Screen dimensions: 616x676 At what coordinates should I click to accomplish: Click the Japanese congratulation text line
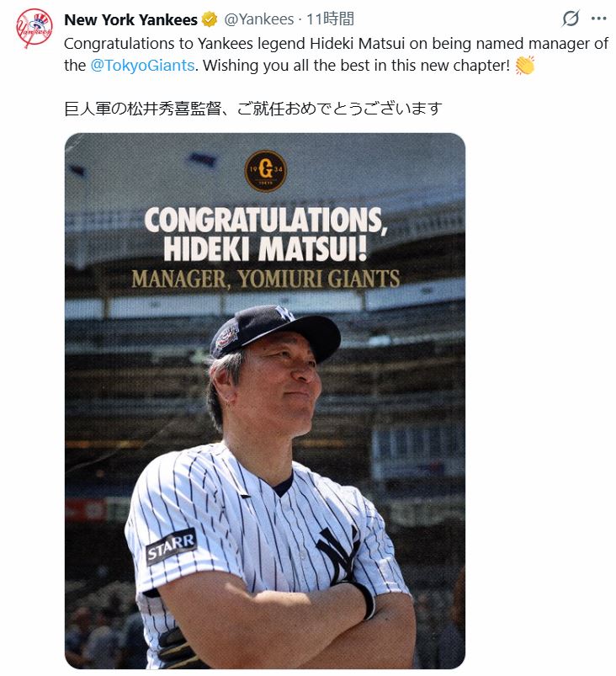coord(253,109)
